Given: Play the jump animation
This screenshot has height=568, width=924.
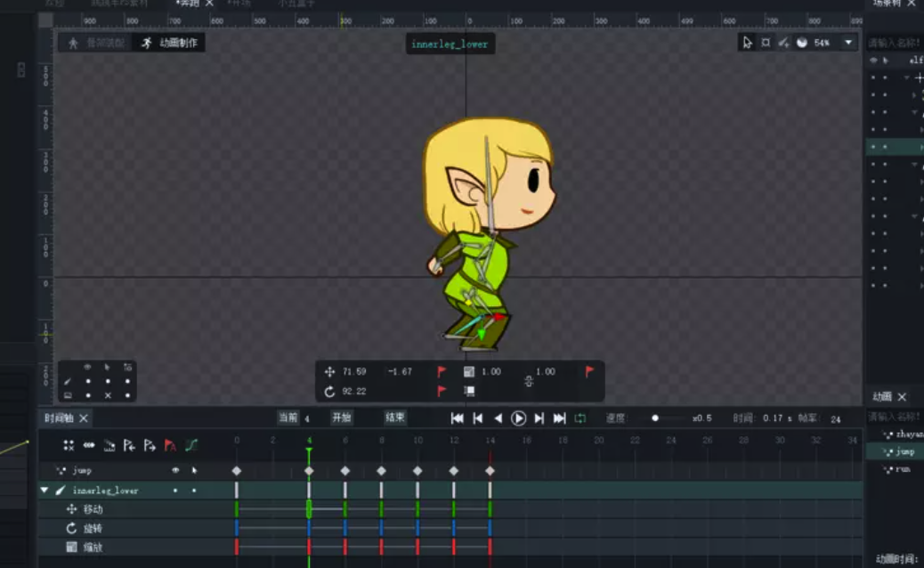Looking at the screenshot, I should click(x=518, y=418).
